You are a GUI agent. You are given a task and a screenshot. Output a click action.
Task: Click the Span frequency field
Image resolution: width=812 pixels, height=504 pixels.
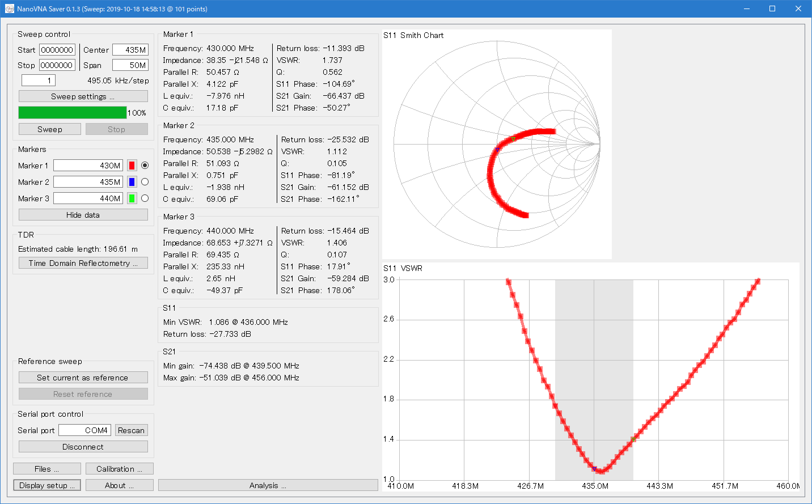coord(130,65)
